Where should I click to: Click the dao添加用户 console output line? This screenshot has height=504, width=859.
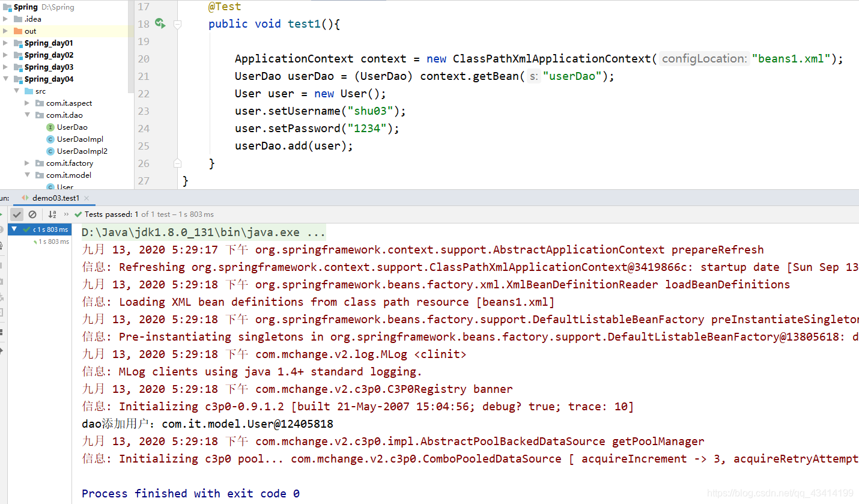[x=207, y=424]
